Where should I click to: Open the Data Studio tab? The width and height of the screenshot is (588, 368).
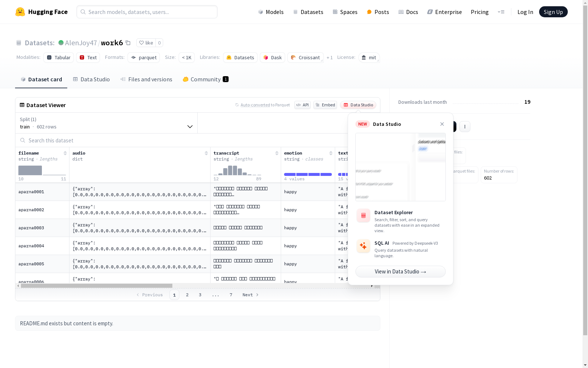click(x=92, y=79)
